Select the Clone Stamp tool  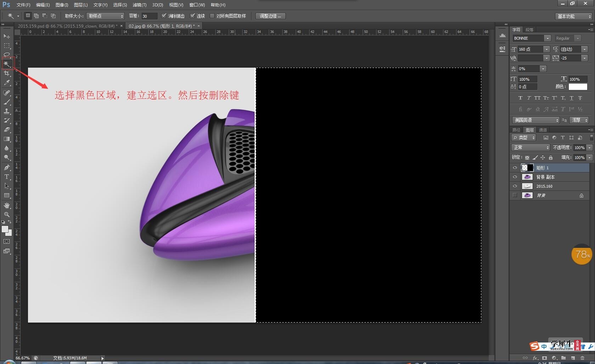click(7, 111)
